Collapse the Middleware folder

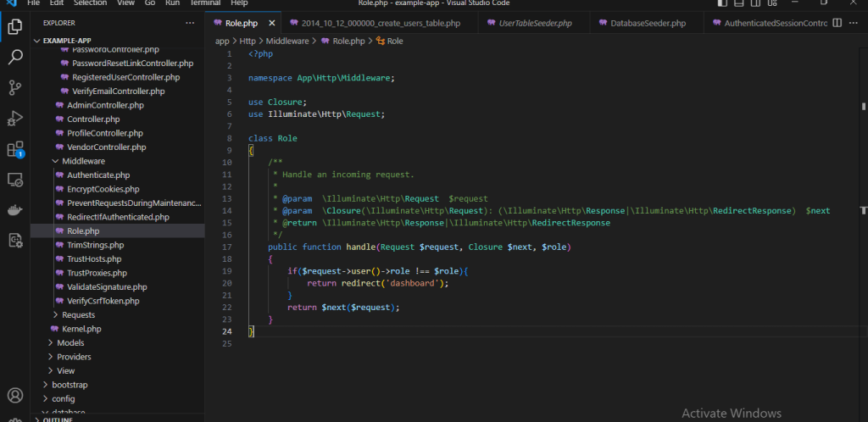click(83, 161)
